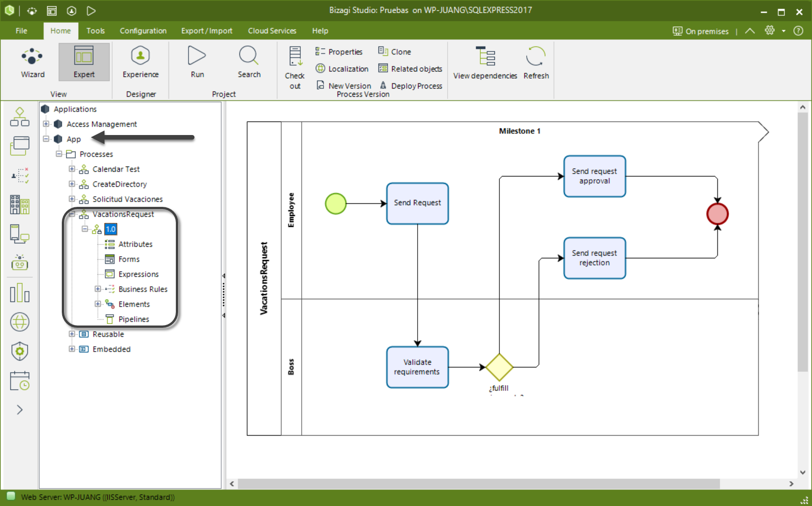
Task: Open the bar chart analytics module
Action: [20, 292]
